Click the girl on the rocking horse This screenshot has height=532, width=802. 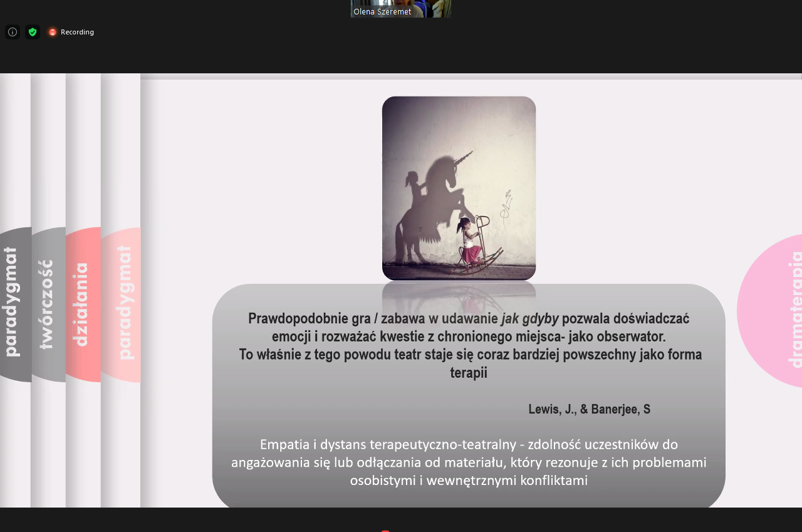click(x=479, y=246)
